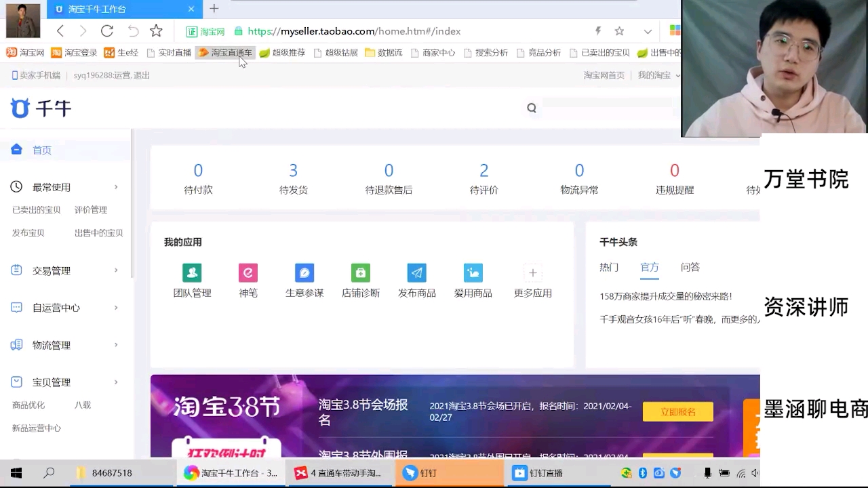Viewport: 868px width, 488px height.
Task: Open the 超级推荐 bookmark
Action: pos(282,52)
